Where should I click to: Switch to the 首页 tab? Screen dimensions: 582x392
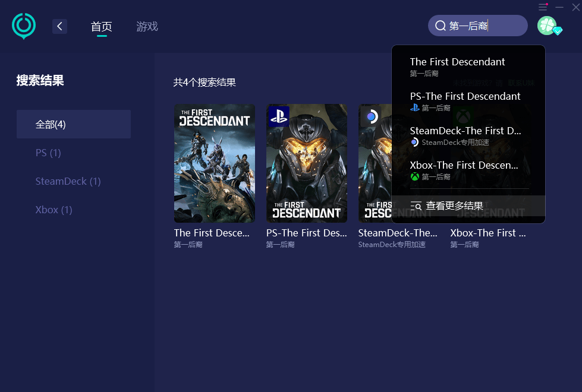(101, 27)
